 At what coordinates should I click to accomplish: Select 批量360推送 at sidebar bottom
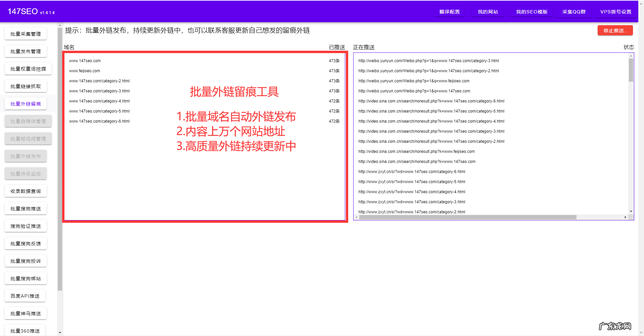point(25,331)
